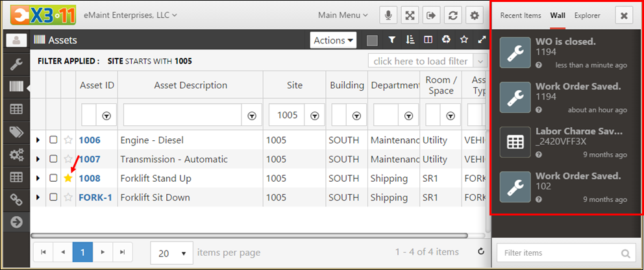
Task: Select the Wall tab
Action: (x=558, y=16)
